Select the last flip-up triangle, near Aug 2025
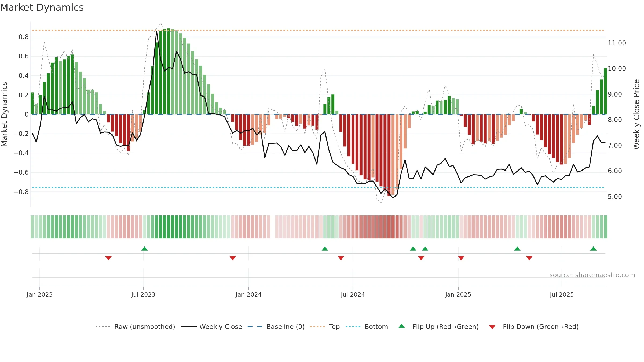Viewport: 644px width, 362px height. point(593,249)
